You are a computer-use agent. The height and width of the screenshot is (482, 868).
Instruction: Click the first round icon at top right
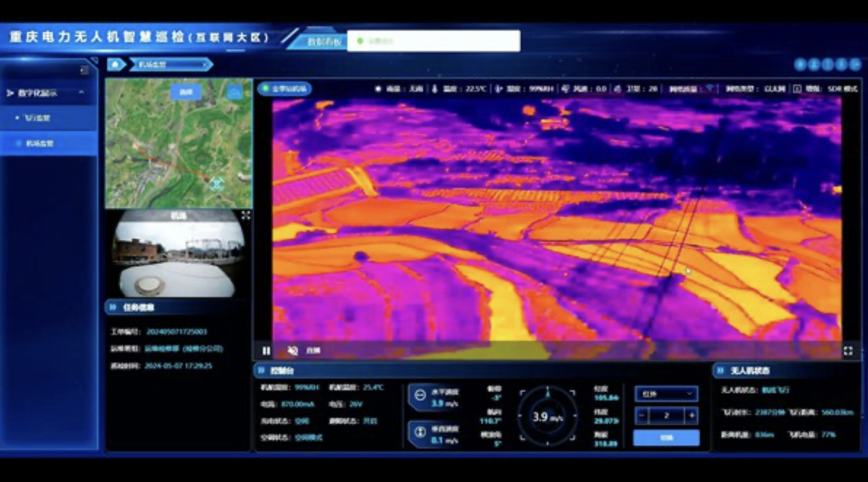click(x=800, y=64)
